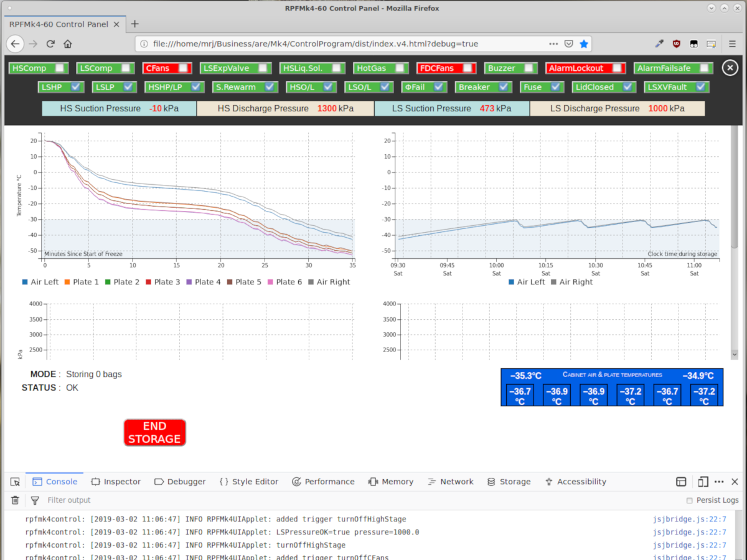
Task: Toggle LSComp checkbox
Action: pyautogui.click(x=126, y=68)
